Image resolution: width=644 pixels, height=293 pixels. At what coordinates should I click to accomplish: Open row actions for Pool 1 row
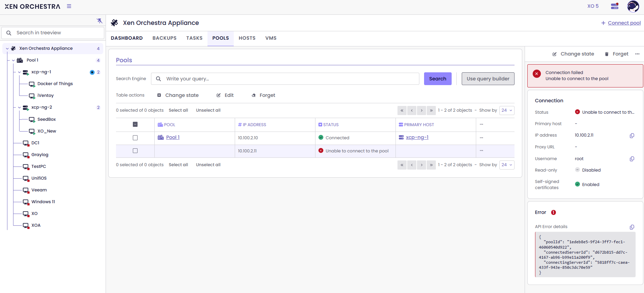pyautogui.click(x=481, y=138)
